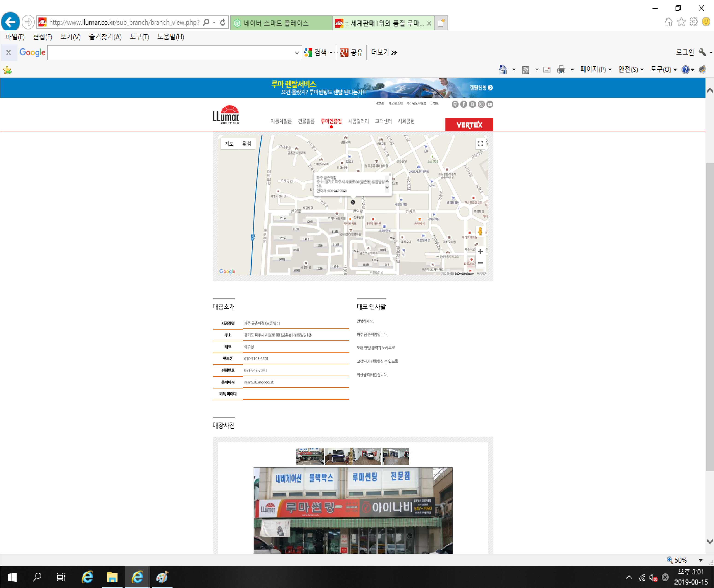
Task: Open the YouTube social icon
Action: tap(490, 104)
